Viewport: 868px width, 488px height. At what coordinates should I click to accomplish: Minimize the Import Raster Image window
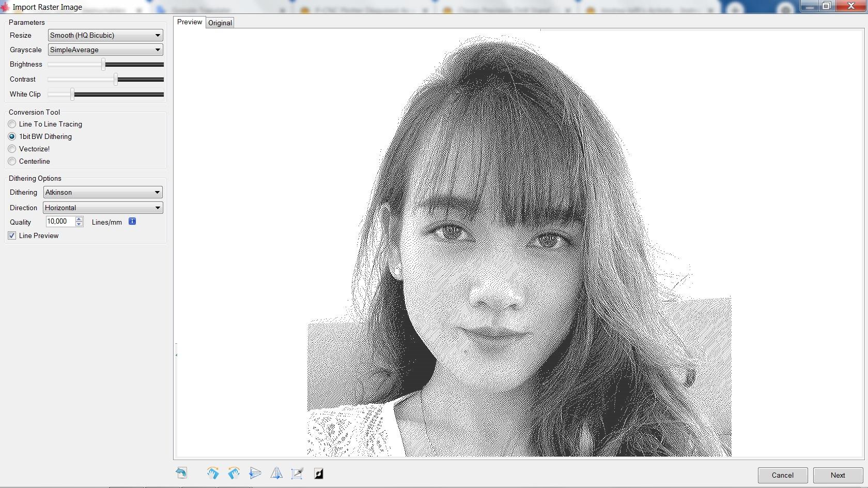coord(810,6)
